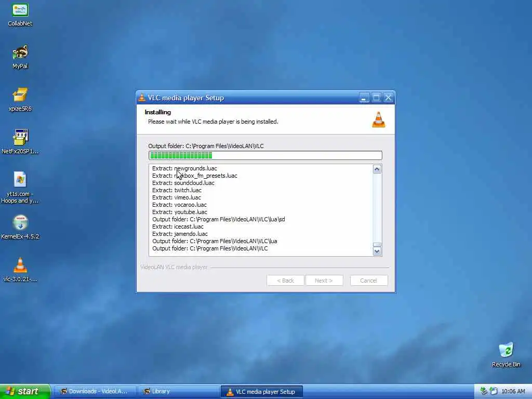Image resolution: width=532 pixels, height=399 pixels.
Task: Click the Output folder label above progress bar
Action: pos(206,146)
